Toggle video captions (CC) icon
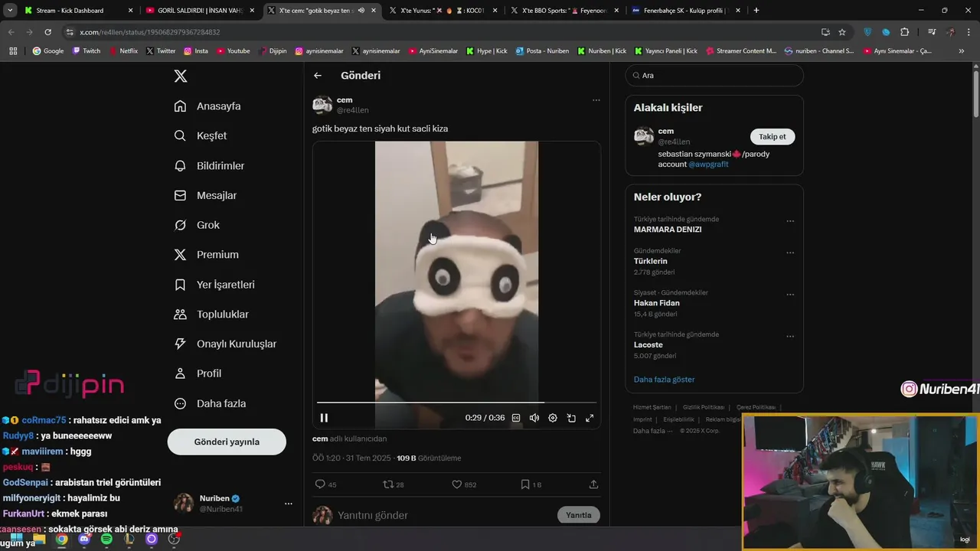 [516, 418]
